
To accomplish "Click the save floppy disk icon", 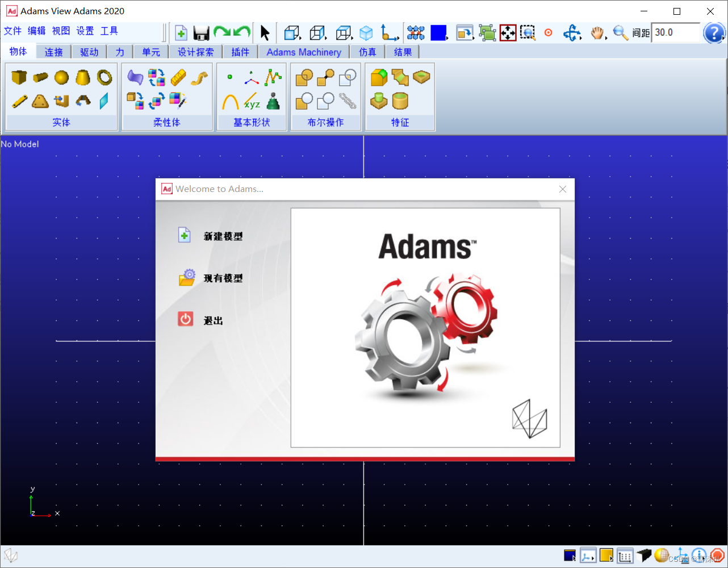I will [201, 33].
